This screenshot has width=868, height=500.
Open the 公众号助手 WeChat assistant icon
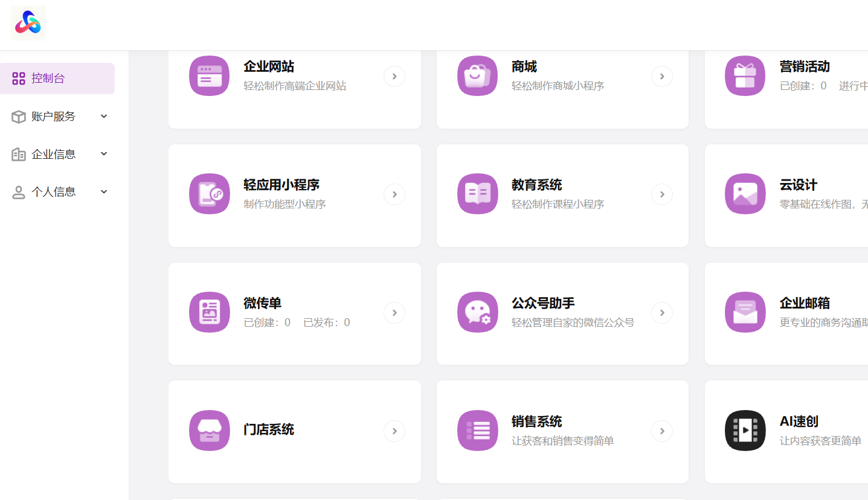477,312
